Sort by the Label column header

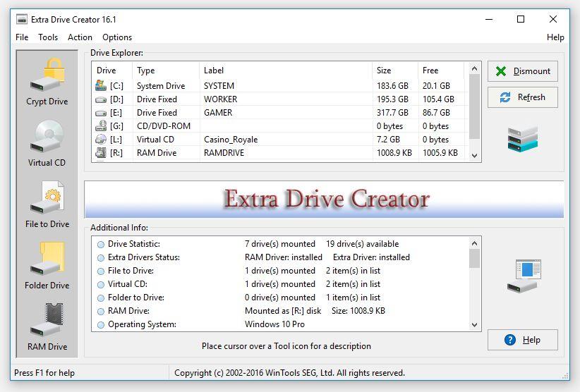(x=286, y=71)
